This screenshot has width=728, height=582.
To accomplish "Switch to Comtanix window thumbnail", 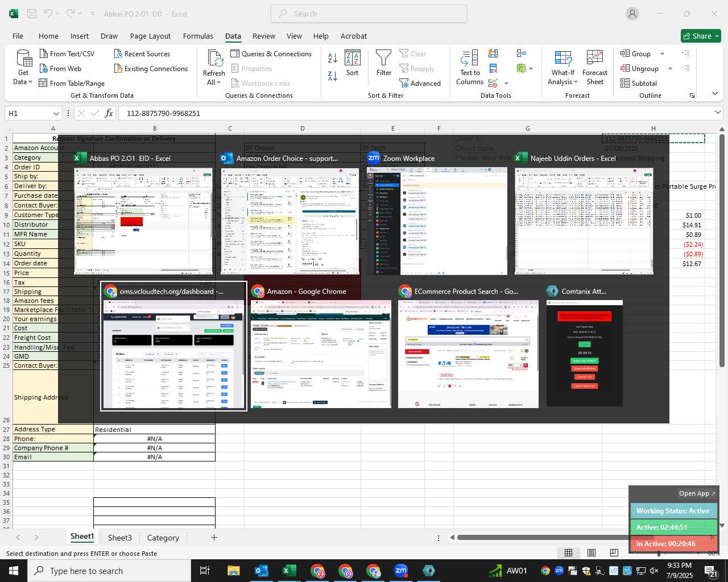I will (585, 347).
